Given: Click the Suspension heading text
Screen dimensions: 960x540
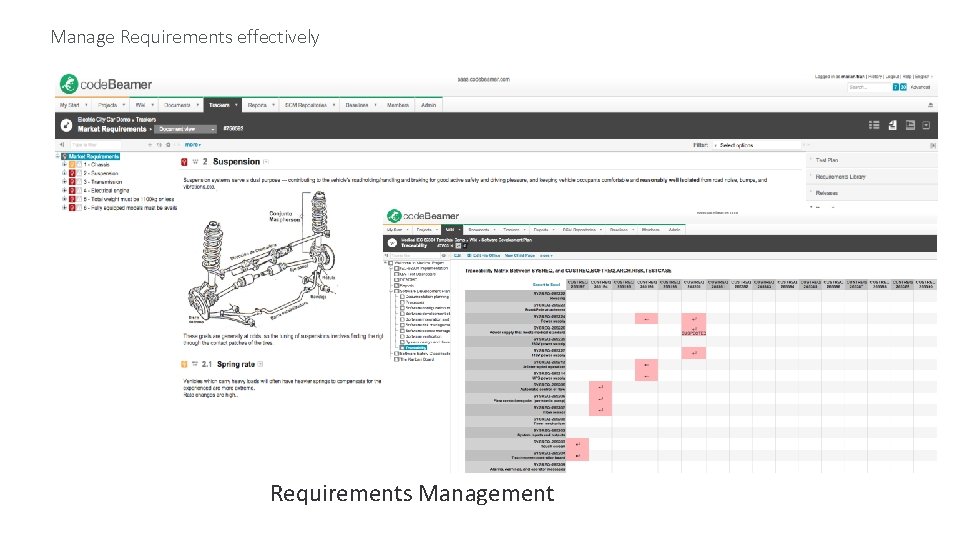Looking at the screenshot, I should pyautogui.click(x=236, y=162).
